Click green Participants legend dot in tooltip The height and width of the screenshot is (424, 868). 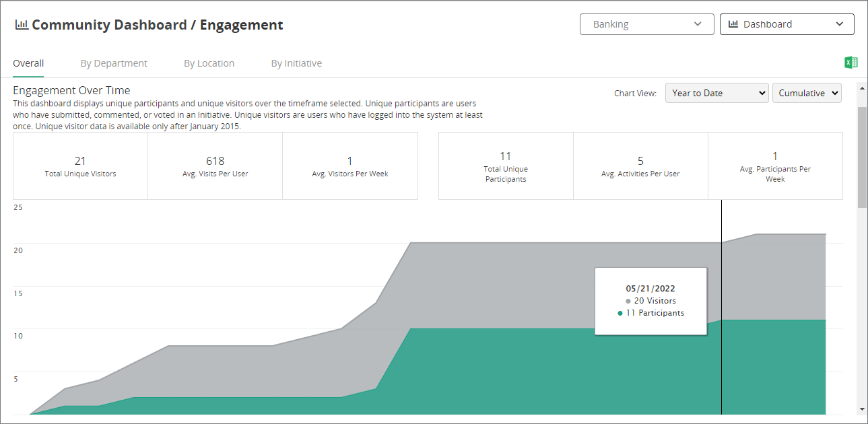coord(620,314)
